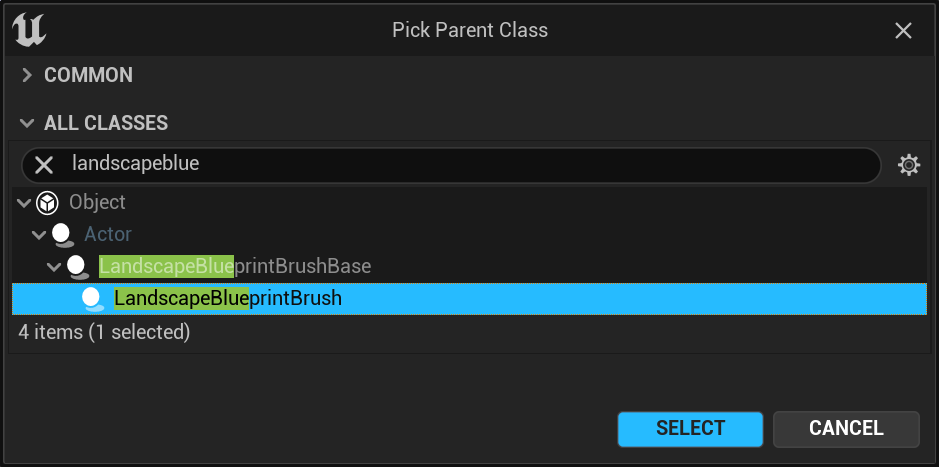Screen dimensions: 939x467
Task: Select the Object class row
Action: [470, 202]
